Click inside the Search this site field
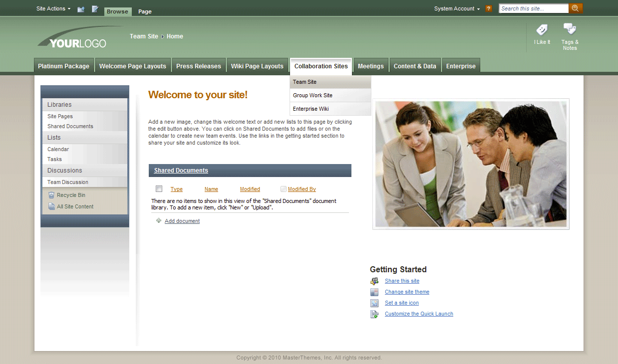 coord(532,8)
